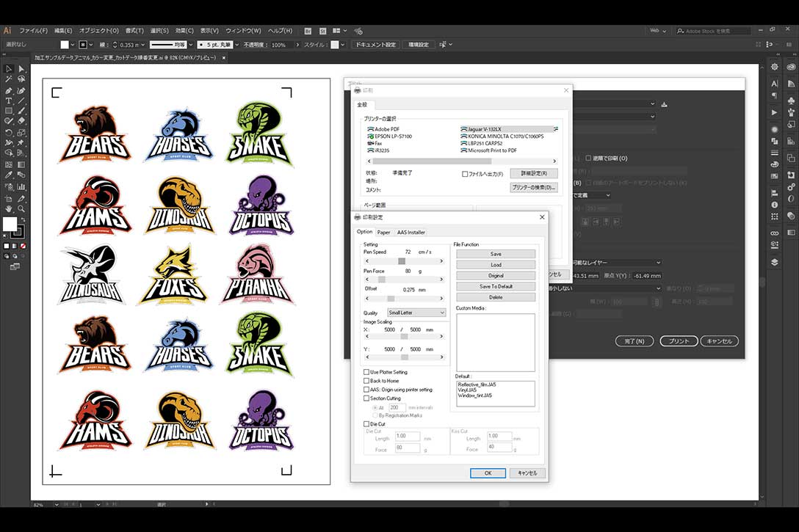This screenshot has width=799, height=532.
Task: Open the スタイル graphic style dropdown
Action: click(x=342, y=45)
